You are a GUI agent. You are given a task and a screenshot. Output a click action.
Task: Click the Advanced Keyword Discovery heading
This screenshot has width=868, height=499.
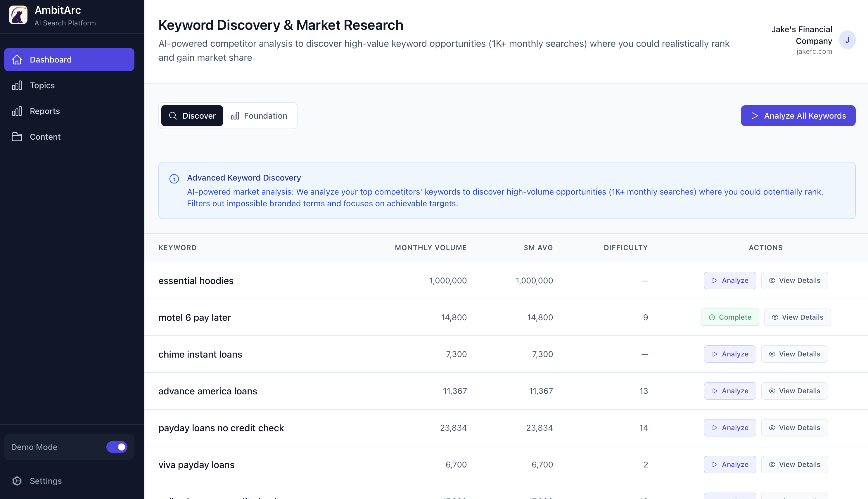[244, 178]
